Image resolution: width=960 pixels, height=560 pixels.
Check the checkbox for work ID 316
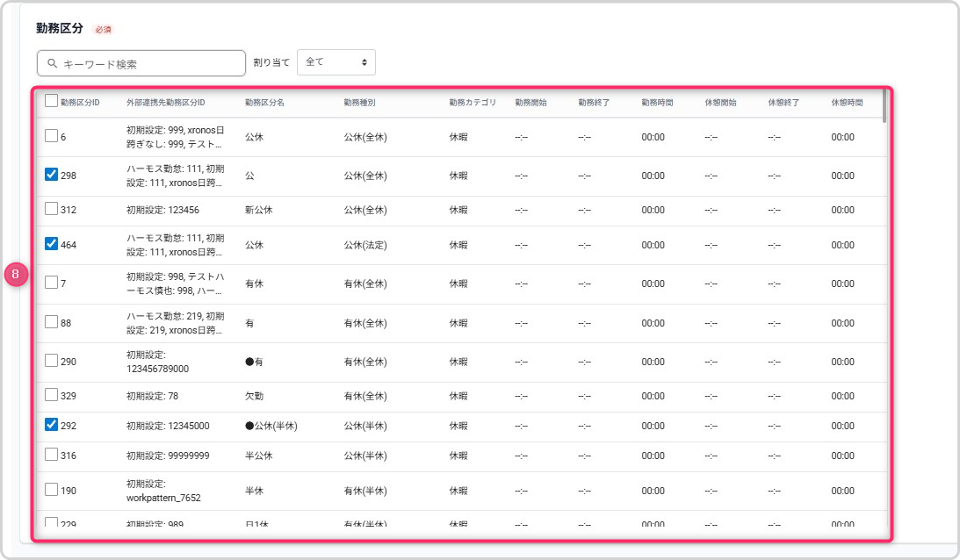tap(51, 455)
